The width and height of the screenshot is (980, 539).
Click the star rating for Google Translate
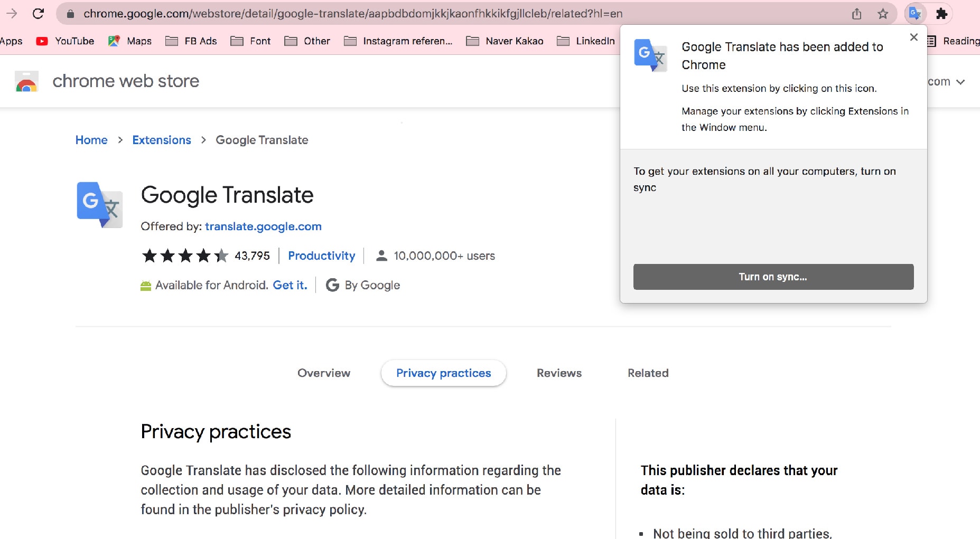(x=185, y=256)
